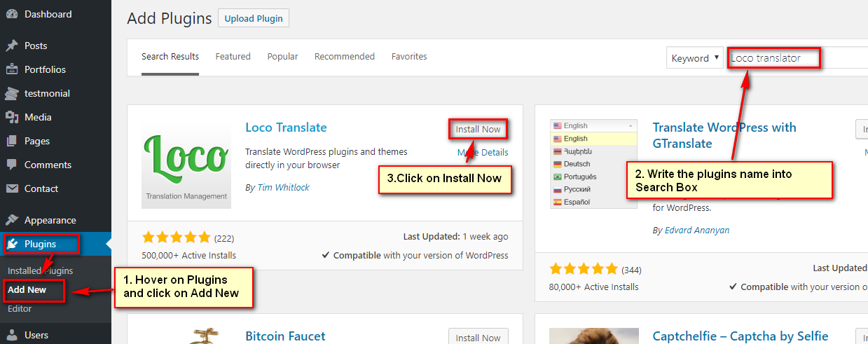Open the Comments bubble icon
868x344 pixels.
coord(12,165)
